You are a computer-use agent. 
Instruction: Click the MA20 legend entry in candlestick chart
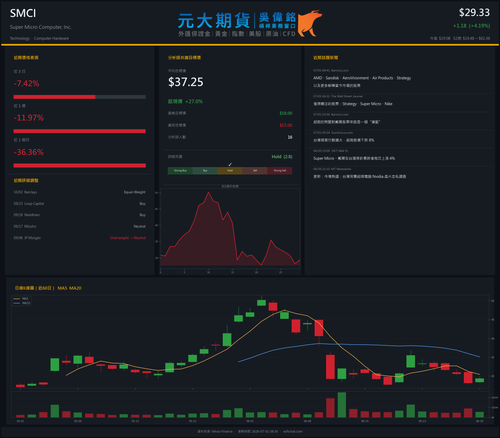click(22, 303)
